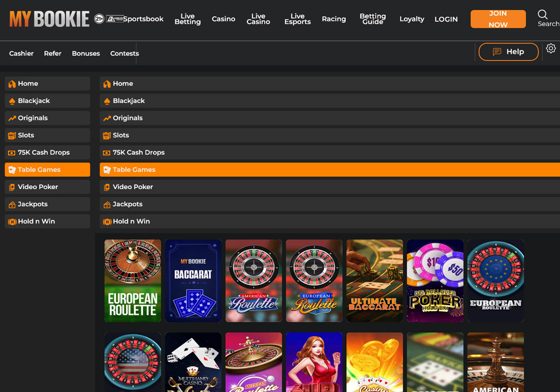Click the MyBookie logo
The height and width of the screenshot is (392, 560).
pyautogui.click(x=49, y=19)
